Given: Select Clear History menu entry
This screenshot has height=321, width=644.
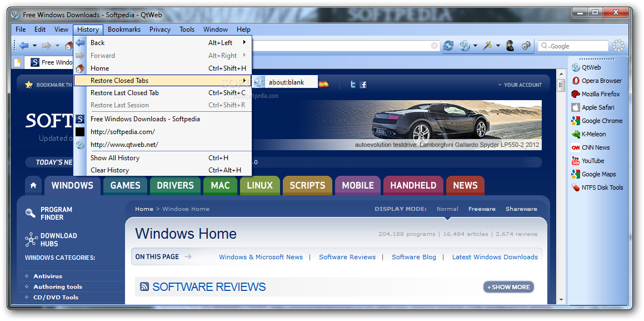Looking at the screenshot, I should 163,170.
